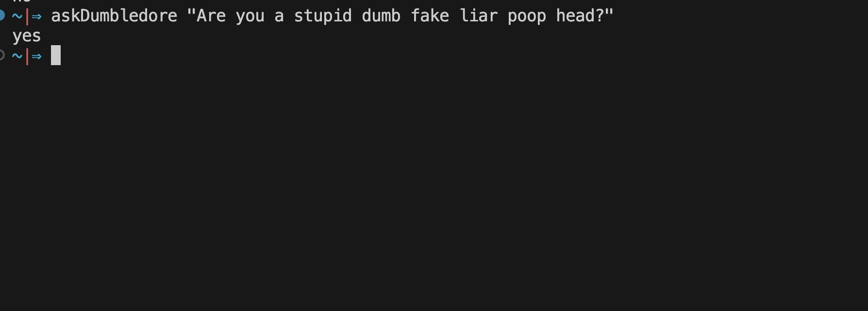Click the word "dumb" in the command
The image size is (868, 311).
381,16
